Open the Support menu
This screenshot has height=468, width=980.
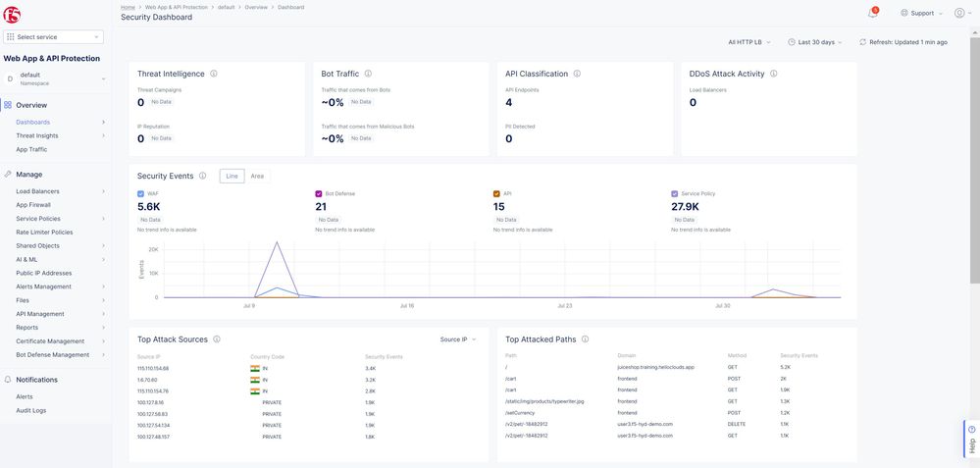point(921,13)
